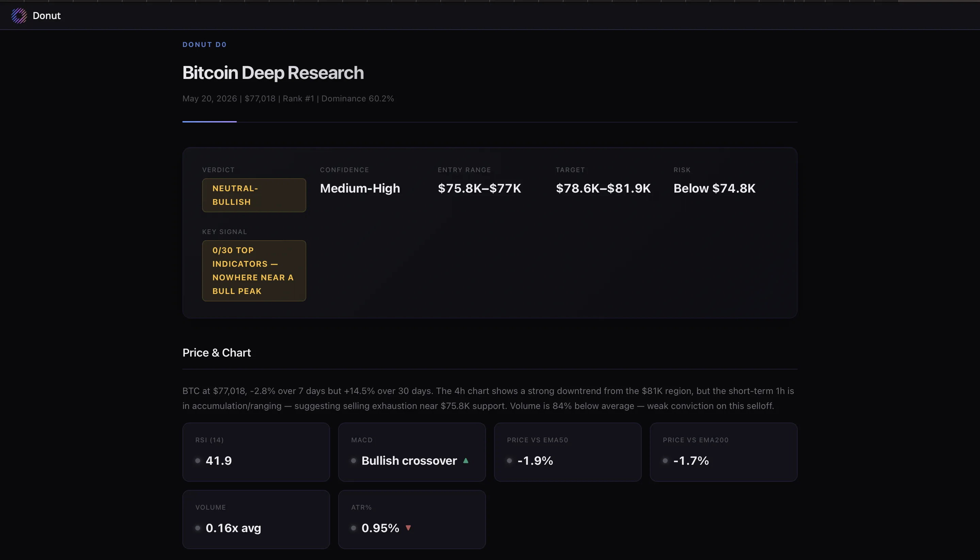This screenshot has height=560, width=980.
Task: Click the $78.6K–$81.9K target value
Action: [603, 188]
